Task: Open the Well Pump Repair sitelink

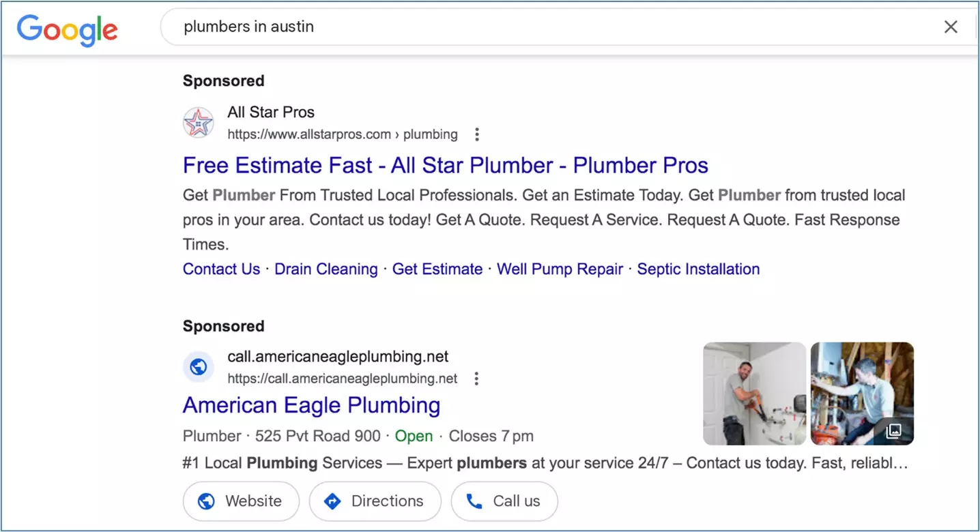Action: (x=560, y=269)
